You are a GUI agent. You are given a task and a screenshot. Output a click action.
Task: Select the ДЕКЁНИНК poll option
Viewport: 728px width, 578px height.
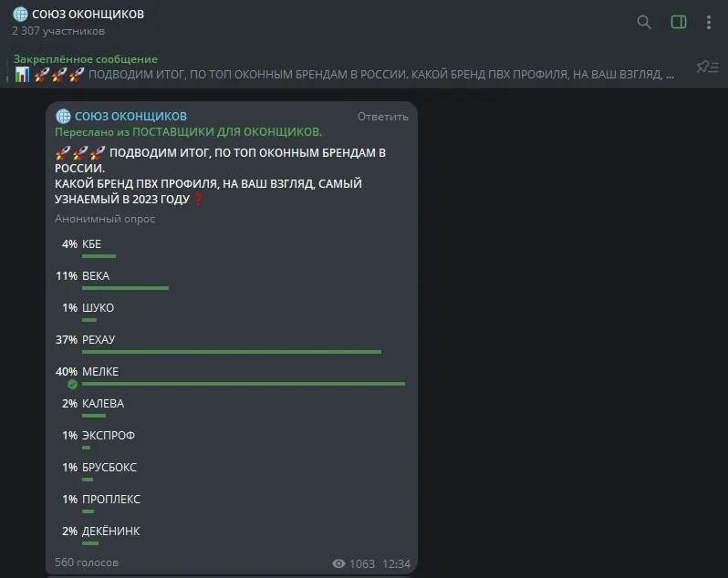(231, 537)
